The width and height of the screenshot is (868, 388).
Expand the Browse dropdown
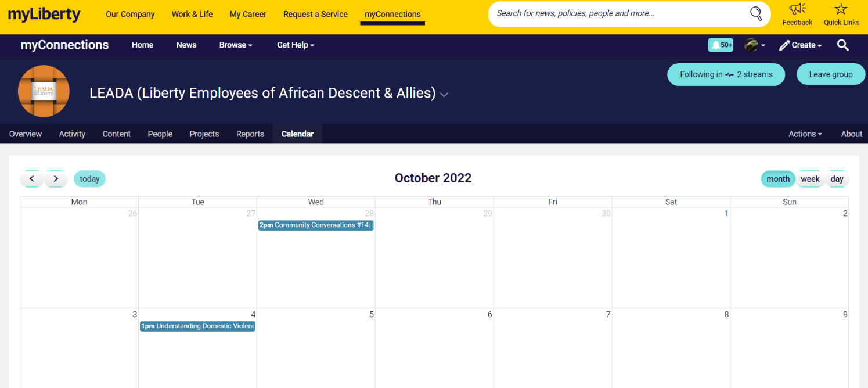point(236,45)
